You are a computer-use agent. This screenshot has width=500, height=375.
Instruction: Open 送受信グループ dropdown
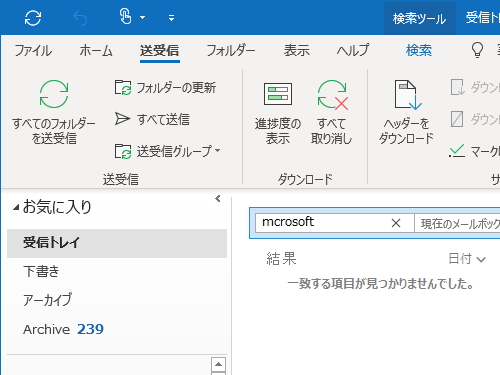click(x=168, y=151)
